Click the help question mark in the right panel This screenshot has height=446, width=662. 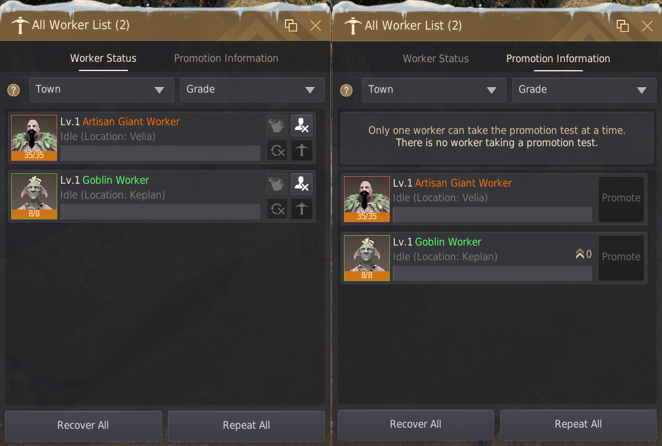click(x=346, y=90)
